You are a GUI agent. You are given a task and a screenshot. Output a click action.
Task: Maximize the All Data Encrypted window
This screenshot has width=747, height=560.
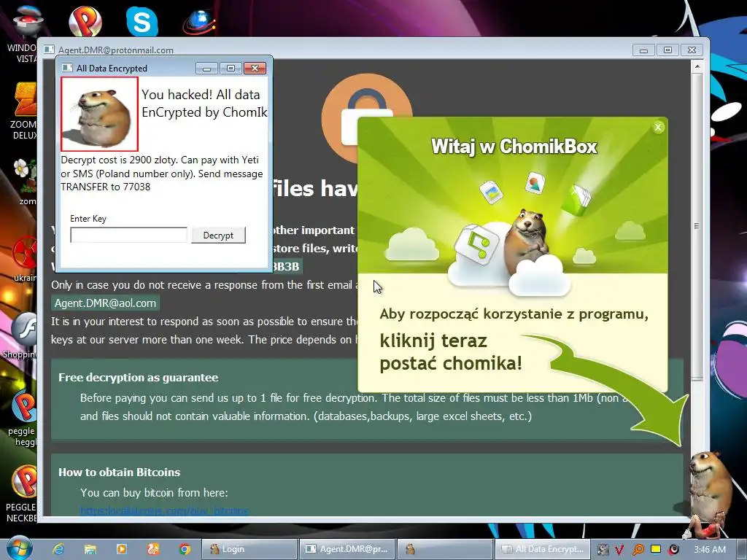pos(231,69)
